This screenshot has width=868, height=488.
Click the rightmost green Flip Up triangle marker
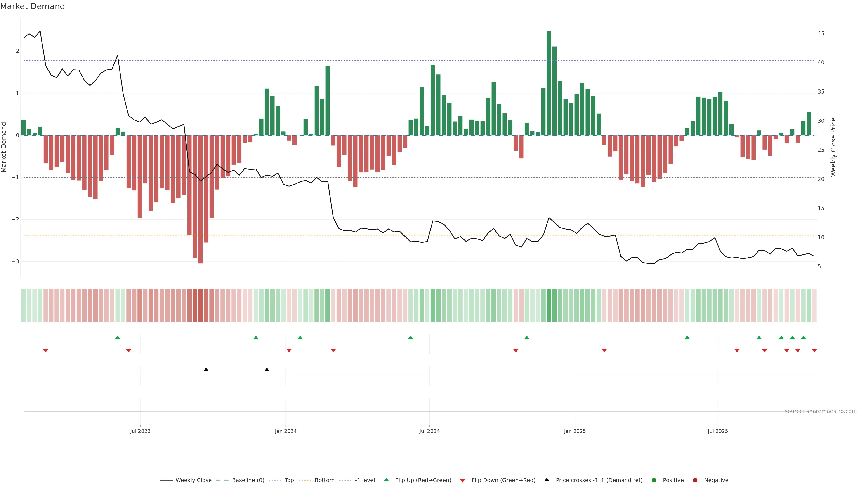tap(803, 338)
